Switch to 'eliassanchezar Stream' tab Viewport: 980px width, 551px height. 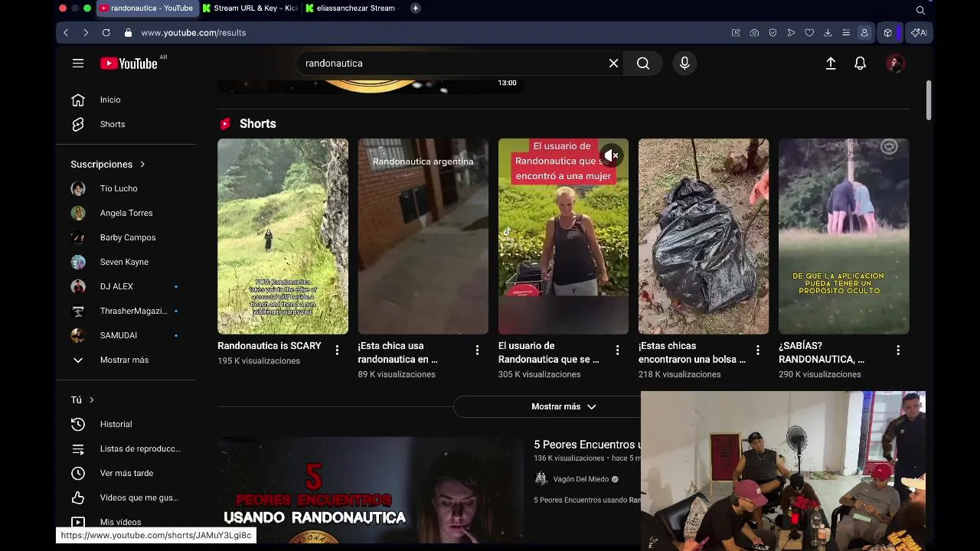click(353, 8)
